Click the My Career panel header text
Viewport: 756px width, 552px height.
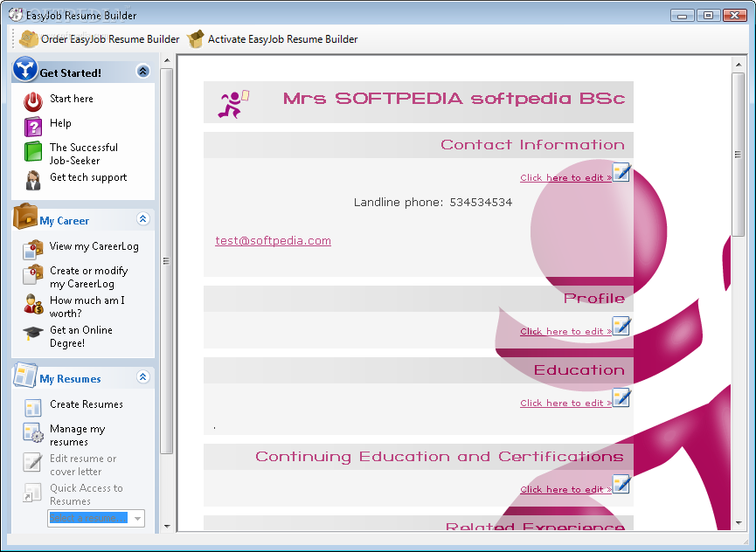(64, 221)
